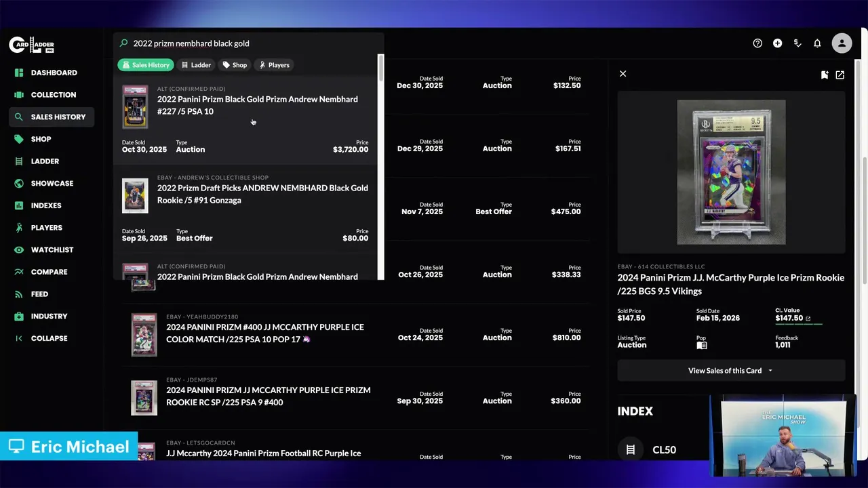Open the user profile avatar
Screen dimensions: 868x488
pyautogui.click(x=842, y=43)
